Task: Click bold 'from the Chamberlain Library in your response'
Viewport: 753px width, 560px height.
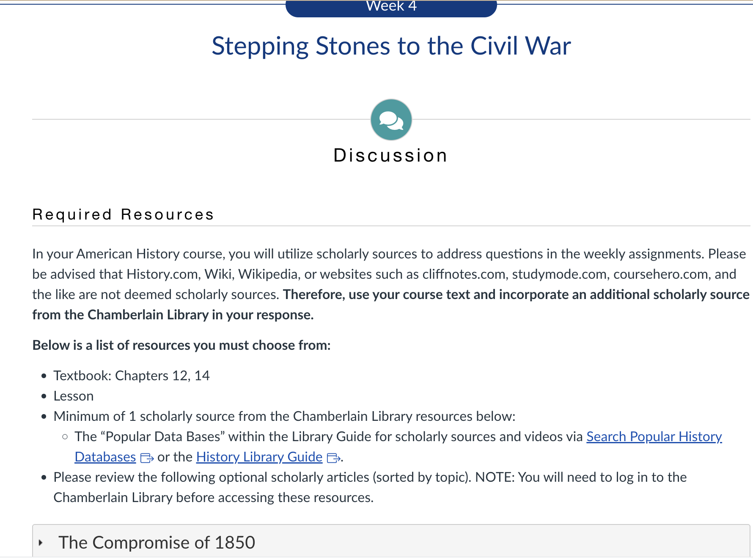Action: [x=173, y=315]
